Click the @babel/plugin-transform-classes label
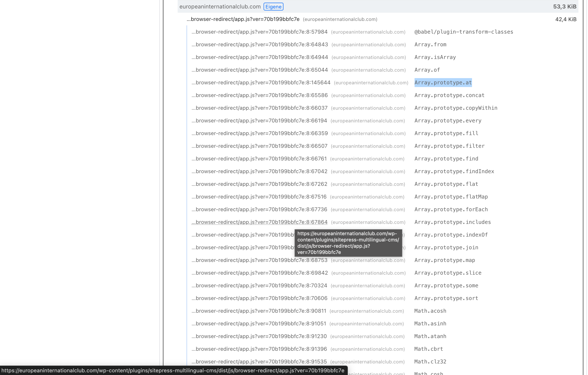This screenshot has width=588, height=375. 464,32
